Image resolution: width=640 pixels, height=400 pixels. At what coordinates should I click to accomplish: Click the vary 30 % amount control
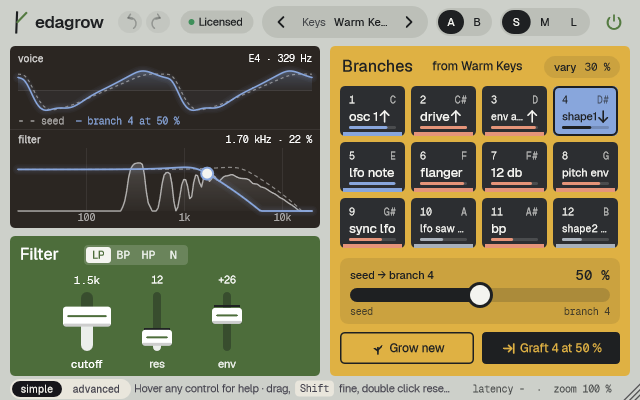(582, 67)
